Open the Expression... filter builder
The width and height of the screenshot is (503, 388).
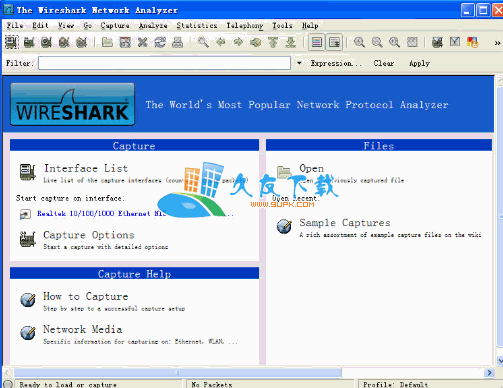(336, 63)
